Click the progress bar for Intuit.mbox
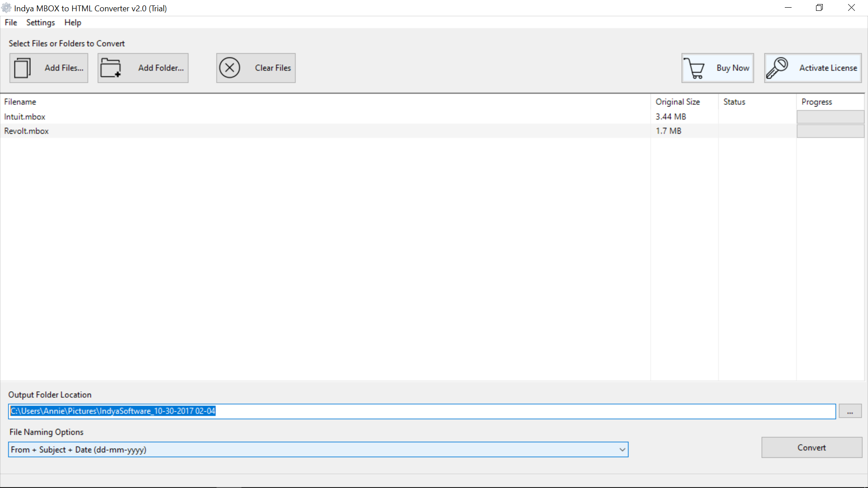 click(x=830, y=117)
